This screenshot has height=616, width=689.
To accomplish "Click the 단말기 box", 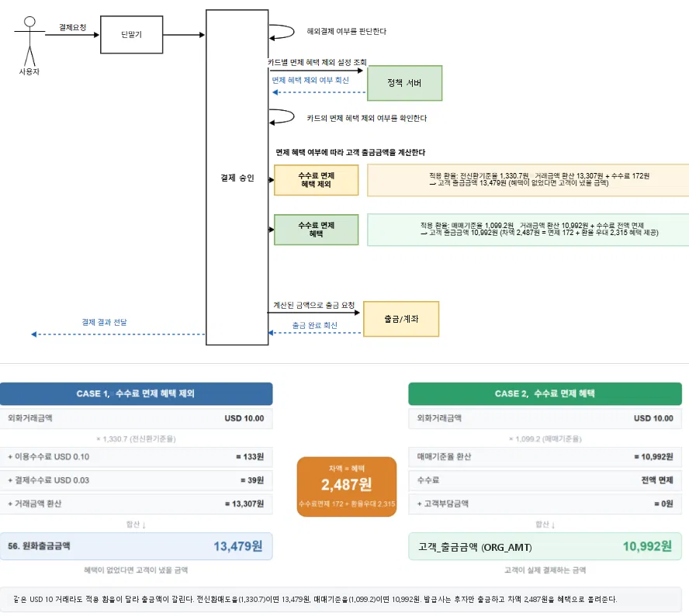I will [x=131, y=35].
